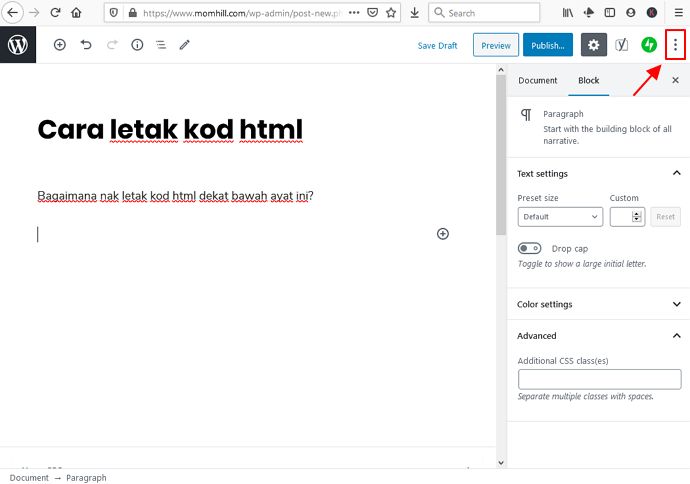The image size is (690, 484).
Task: Close the settings sidebar
Action: pos(675,80)
